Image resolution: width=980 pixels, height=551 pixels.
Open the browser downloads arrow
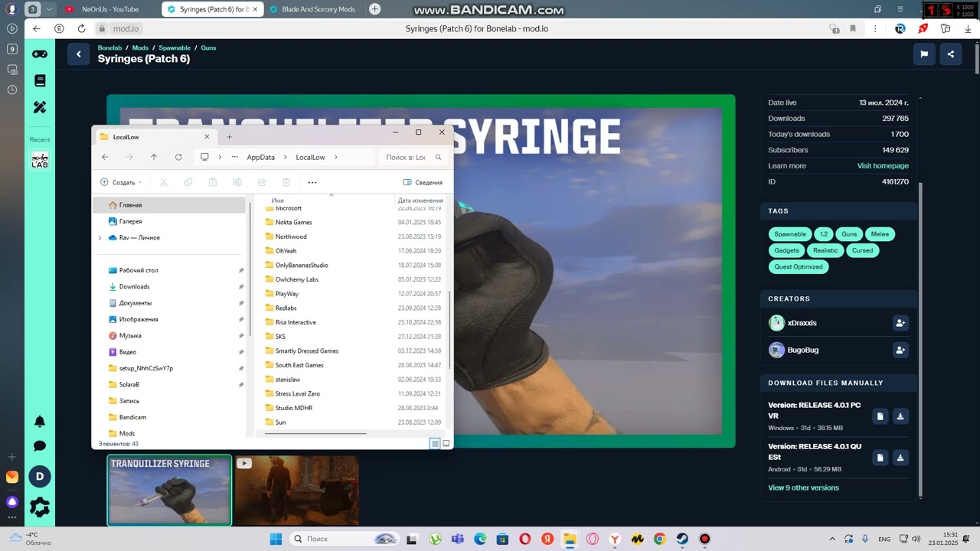click(x=968, y=28)
